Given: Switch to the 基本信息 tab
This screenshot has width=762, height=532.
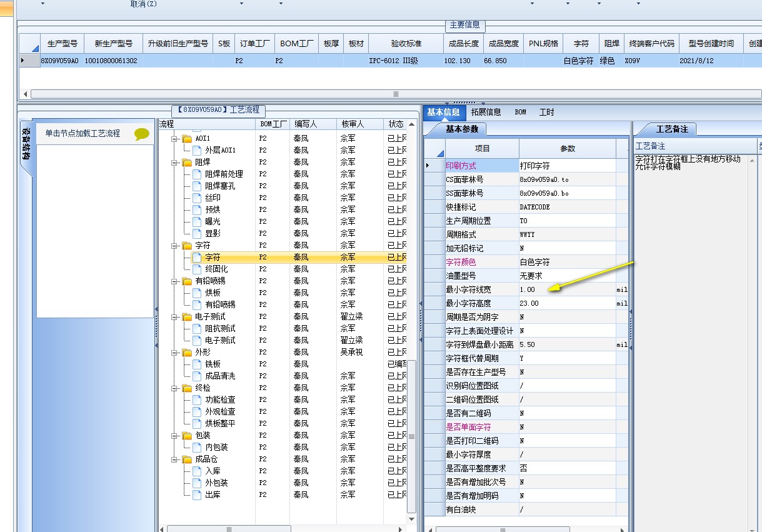Looking at the screenshot, I should (x=444, y=113).
